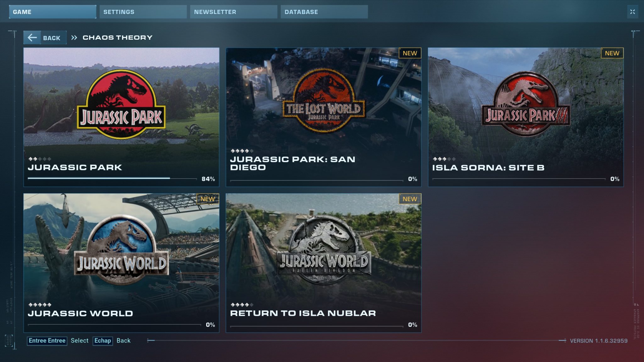Select the Game tab
The width and height of the screenshot is (644, 362).
point(53,12)
